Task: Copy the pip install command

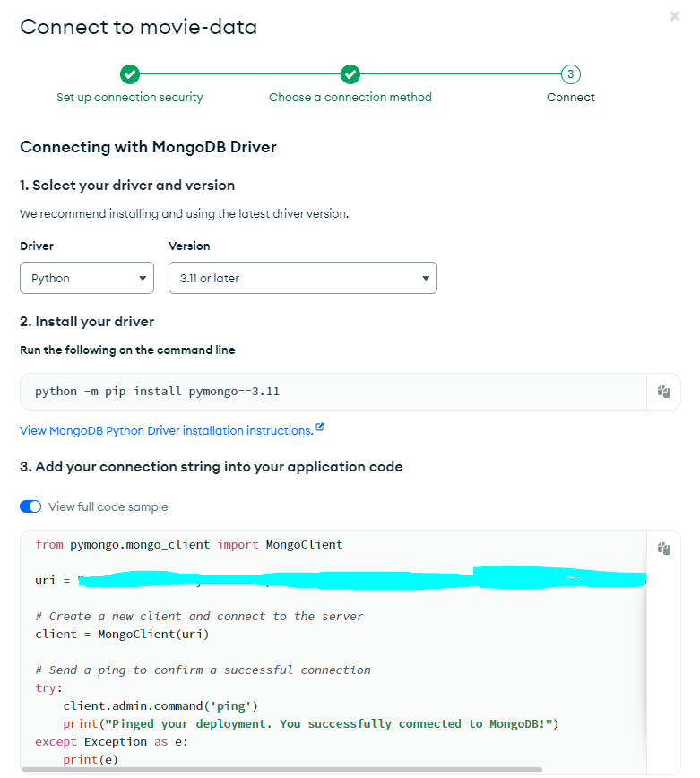Action: coord(664,392)
